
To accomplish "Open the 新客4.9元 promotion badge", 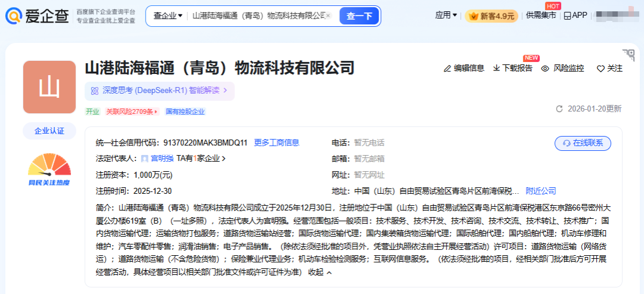I will coord(491,16).
